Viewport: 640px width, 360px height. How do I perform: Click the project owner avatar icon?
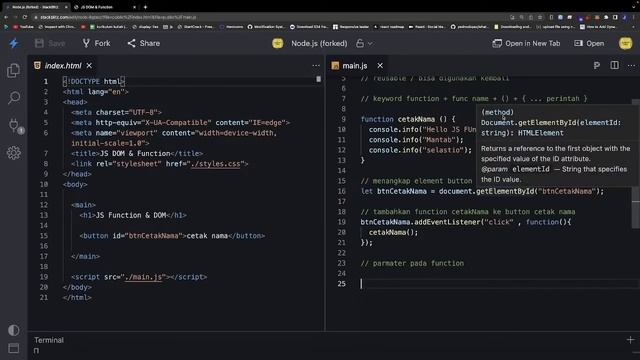coord(278,43)
